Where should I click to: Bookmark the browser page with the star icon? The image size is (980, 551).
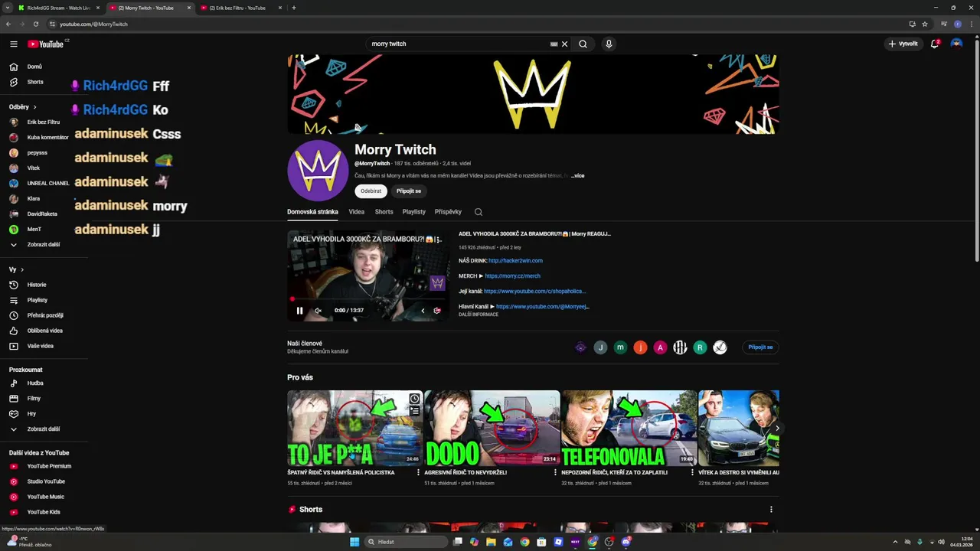(925, 24)
